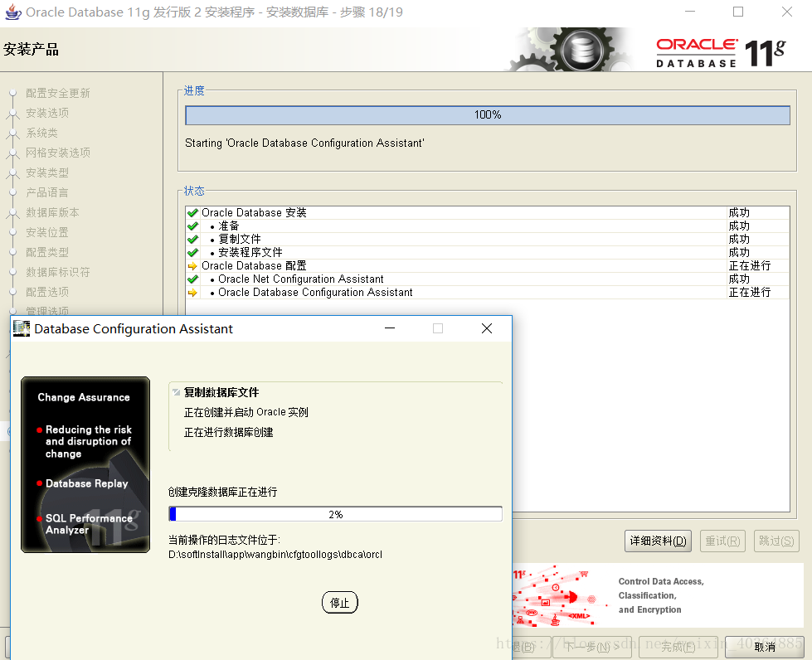Click the 完成(F) finish button
812x660 pixels.
(678, 647)
